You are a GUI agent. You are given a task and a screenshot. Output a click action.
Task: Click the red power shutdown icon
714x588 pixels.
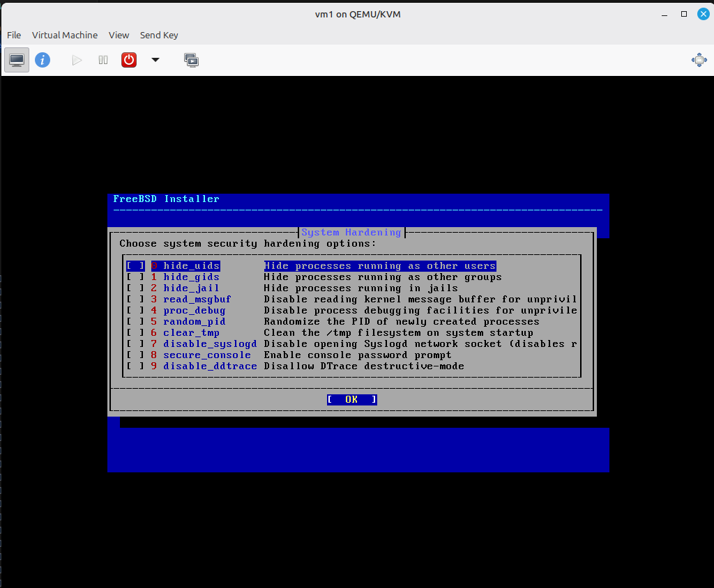[x=129, y=60]
